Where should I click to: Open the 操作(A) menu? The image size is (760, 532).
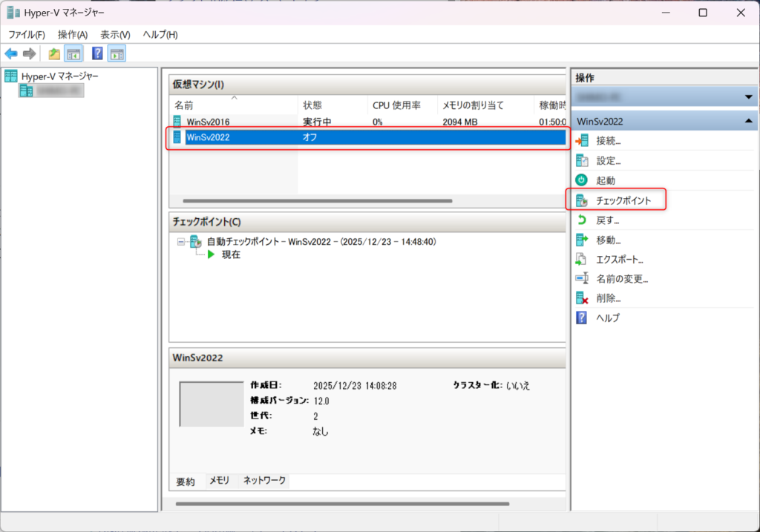[73, 35]
